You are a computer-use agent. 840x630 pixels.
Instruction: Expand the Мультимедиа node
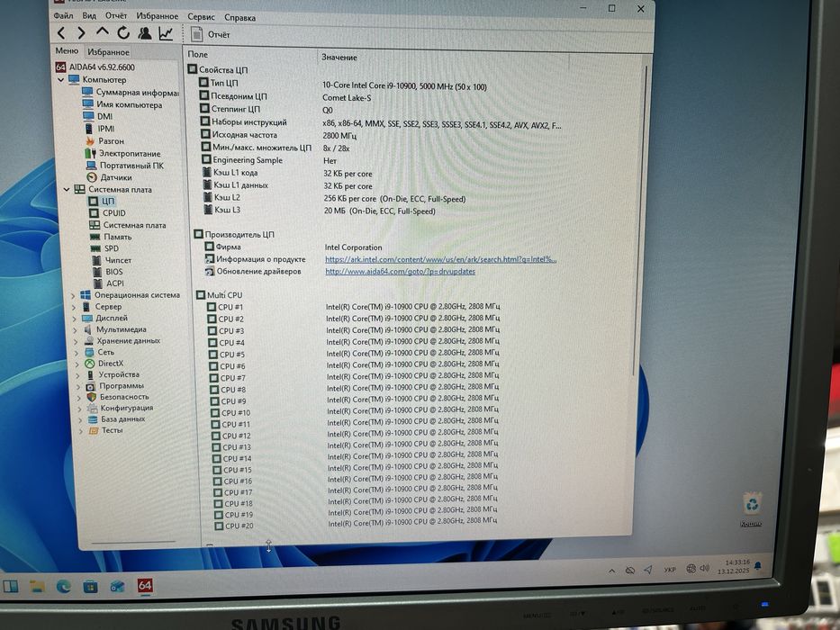(75, 330)
